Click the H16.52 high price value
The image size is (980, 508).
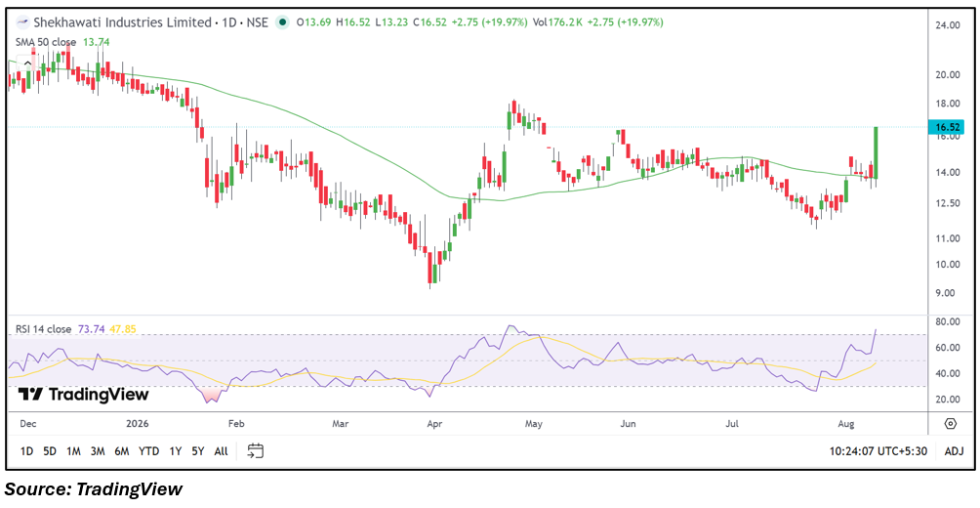(x=354, y=22)
